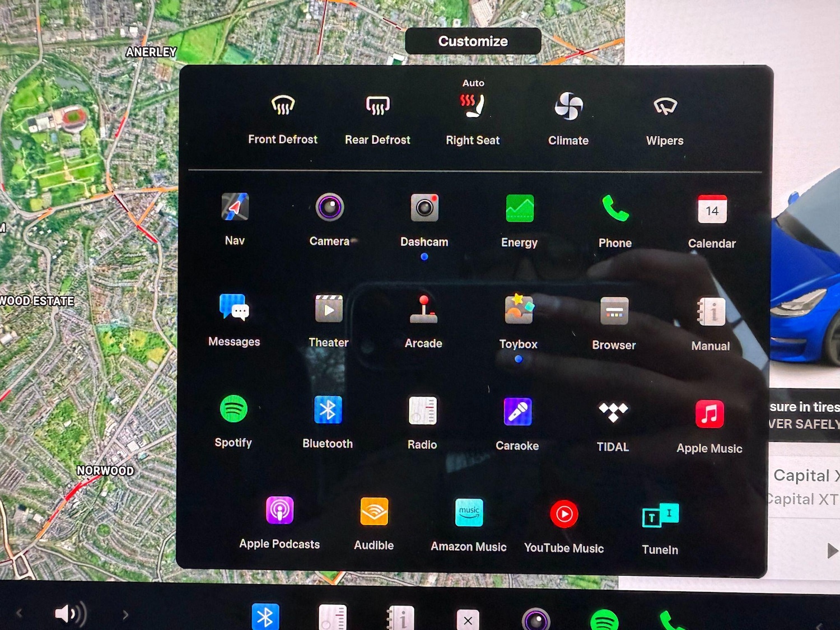Open the TuneIn app
This screenshot has height=630, width=840.
coord(660,515)
